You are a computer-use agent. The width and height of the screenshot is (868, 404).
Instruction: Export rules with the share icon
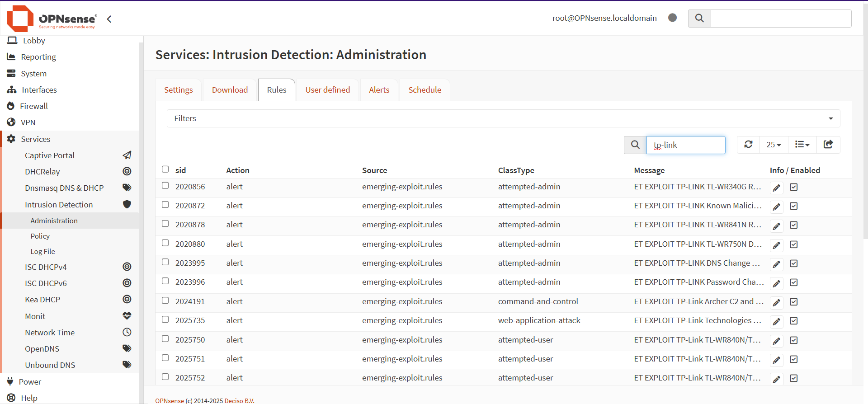828,145
